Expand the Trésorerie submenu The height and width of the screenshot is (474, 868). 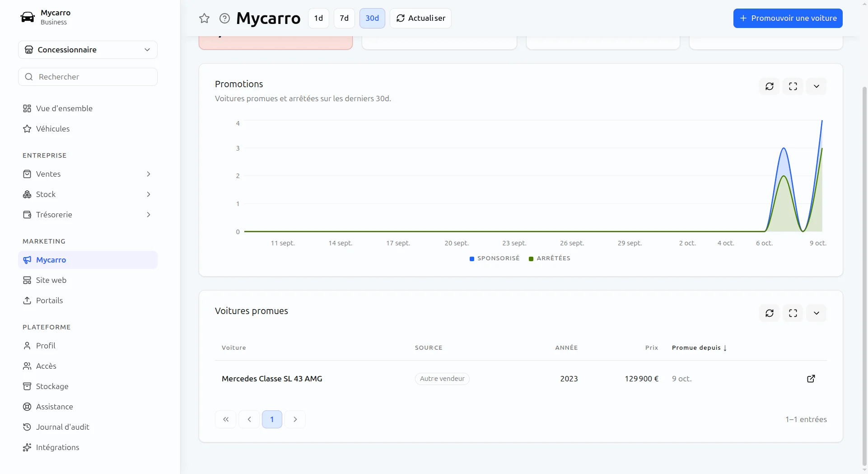click(88, 215)
